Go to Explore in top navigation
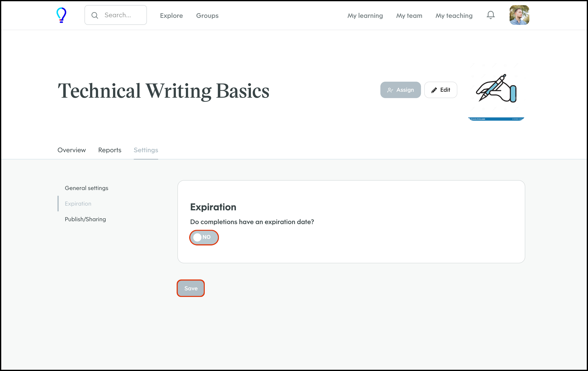The image size is (588, 371). (171, 16)
